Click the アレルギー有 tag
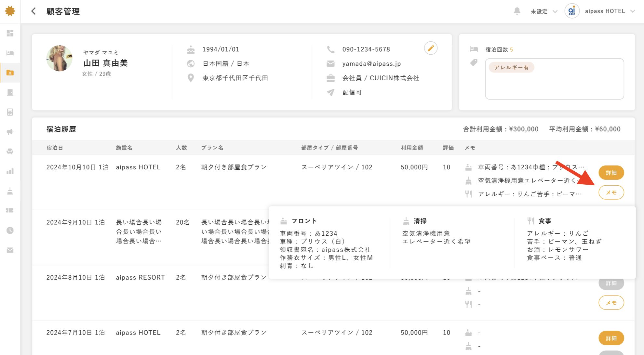The image size is (644, 355). (x=511, y=67)
